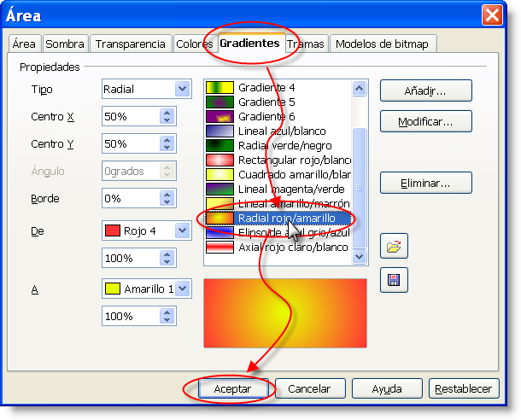This screenshot has height=420, width=521.
Task: Click the load gradient list folder icon
Action: [395, 248]
